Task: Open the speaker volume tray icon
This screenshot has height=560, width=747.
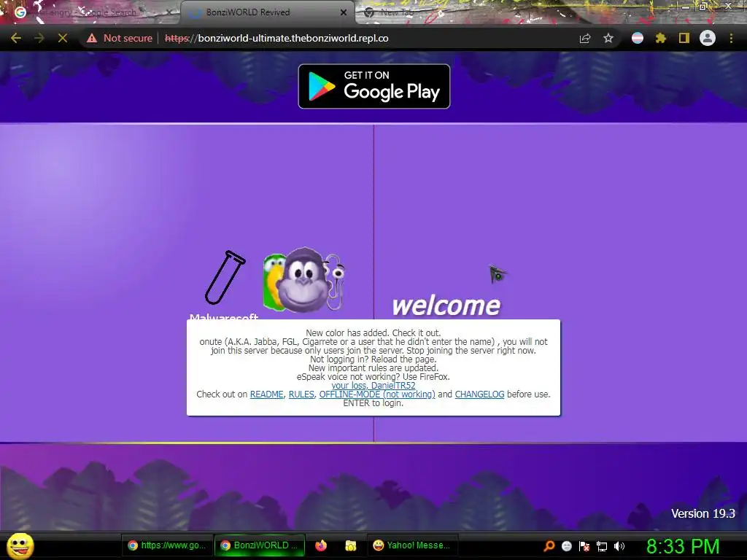Action: (x=619, y=546)
